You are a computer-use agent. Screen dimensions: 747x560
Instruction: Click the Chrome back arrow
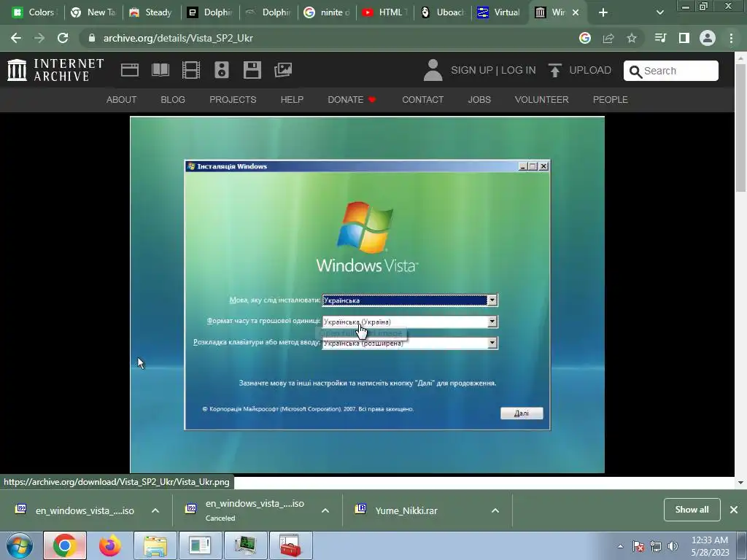point(16,38)
